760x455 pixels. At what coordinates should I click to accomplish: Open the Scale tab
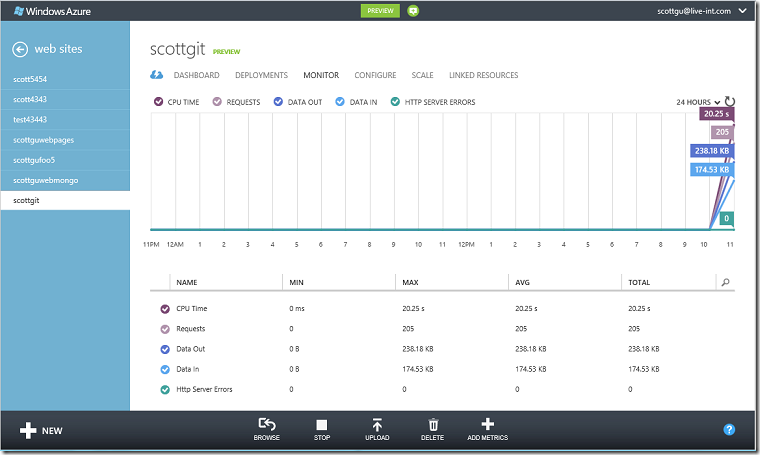tap(422, 75)
